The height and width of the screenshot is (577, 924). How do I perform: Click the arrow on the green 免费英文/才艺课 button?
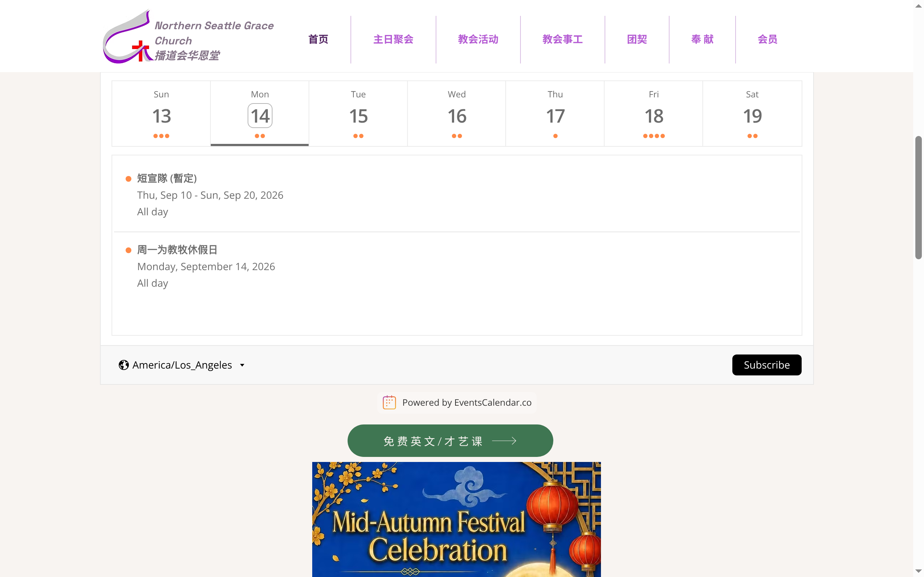[504, 441]
